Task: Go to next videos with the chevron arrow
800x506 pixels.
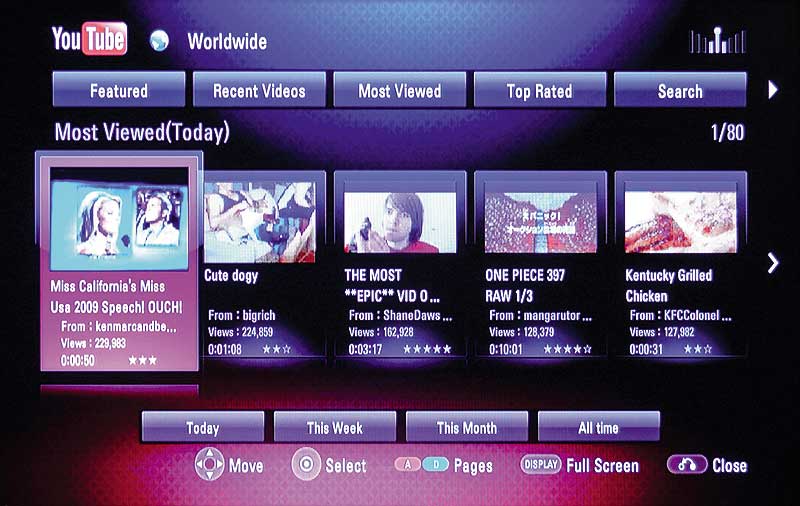Action: (x=773, y=263)
